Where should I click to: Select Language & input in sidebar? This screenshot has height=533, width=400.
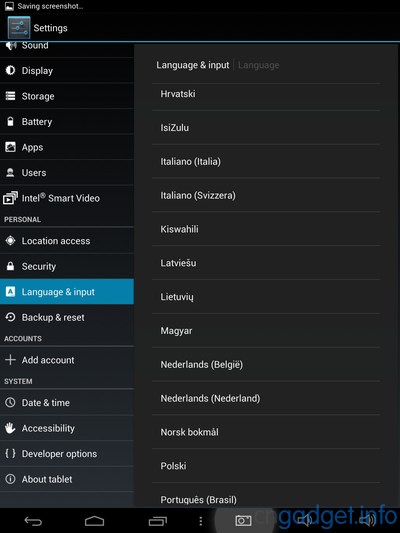[x=67, y=292]
